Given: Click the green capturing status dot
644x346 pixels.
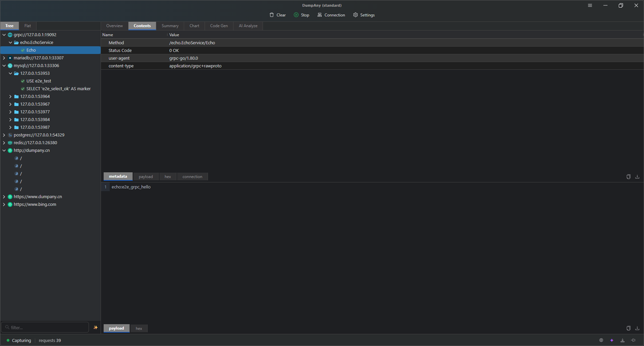Looking at the screenshot, I should (x=8, y=340).
